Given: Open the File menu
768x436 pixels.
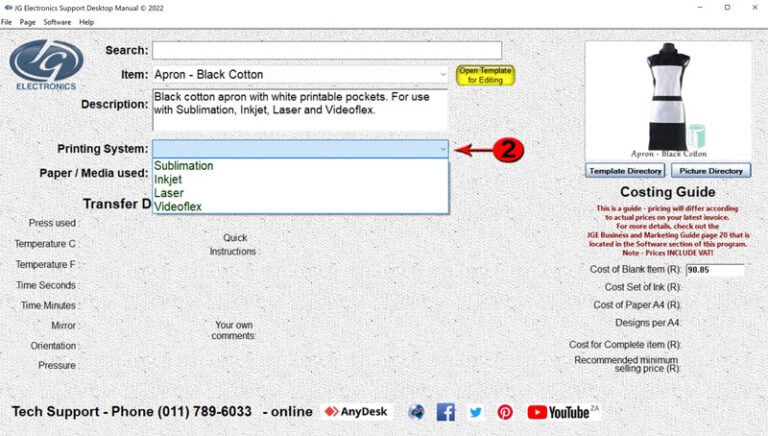Looking at the screenshot, I should pos(7,22).
